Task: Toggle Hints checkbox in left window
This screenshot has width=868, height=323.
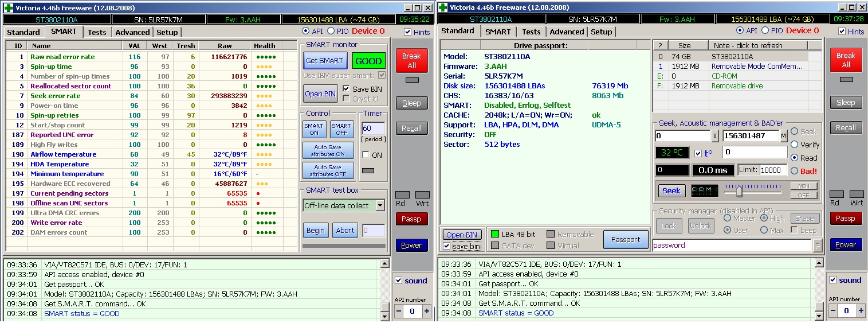Action: click(408, 32)
